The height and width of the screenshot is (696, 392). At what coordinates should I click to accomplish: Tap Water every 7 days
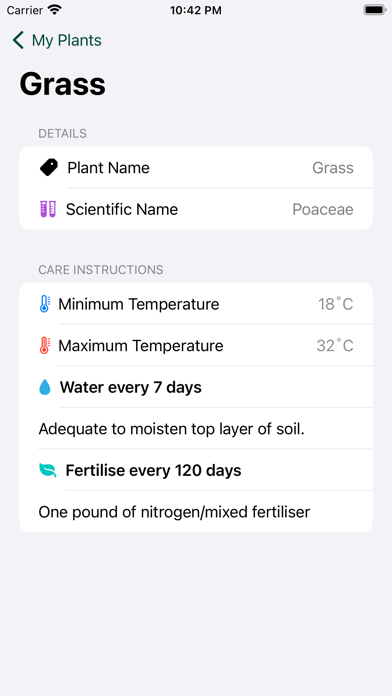point(131,387)
